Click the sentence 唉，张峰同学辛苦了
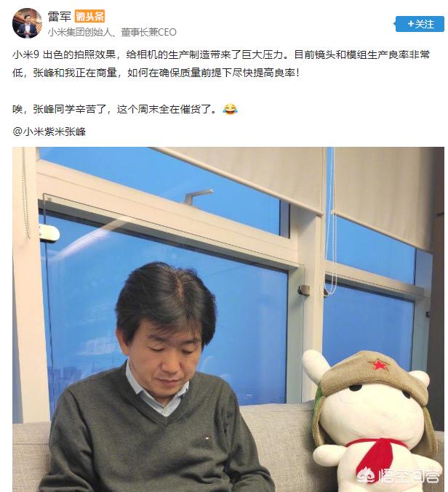Viewport: 448px width, 492px height. tap(60, 109)
